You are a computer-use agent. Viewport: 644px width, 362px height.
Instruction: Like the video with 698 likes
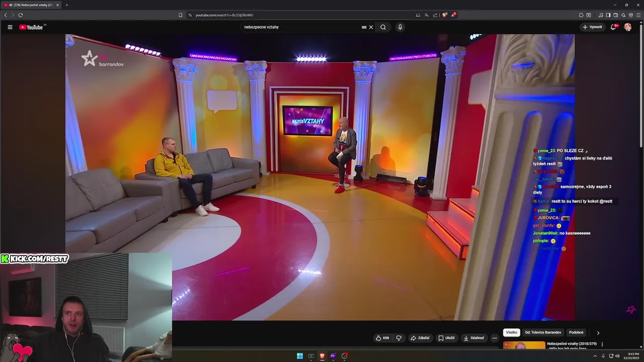pos(382,338)
